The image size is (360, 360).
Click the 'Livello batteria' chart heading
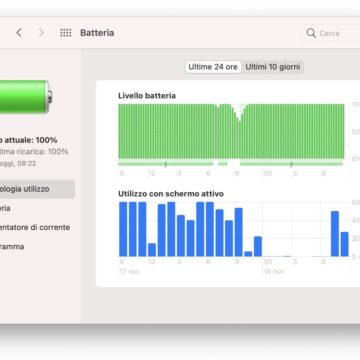point(147,96)
